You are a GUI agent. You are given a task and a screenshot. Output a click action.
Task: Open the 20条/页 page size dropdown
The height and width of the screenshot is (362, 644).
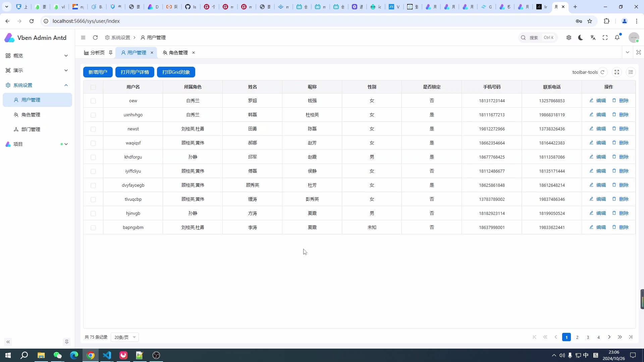124,337
